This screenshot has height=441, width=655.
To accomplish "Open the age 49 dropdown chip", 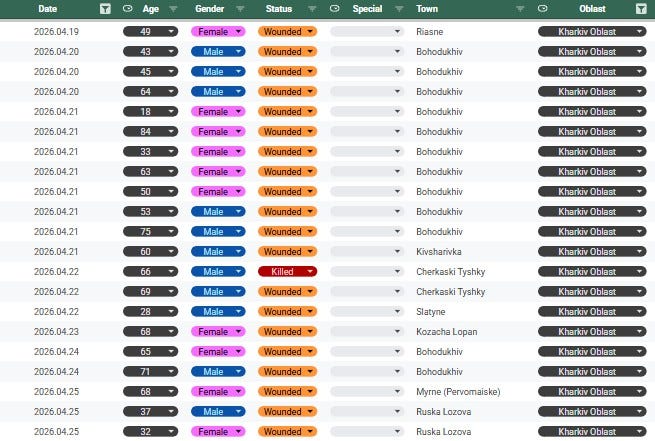I will pos(150,32).
